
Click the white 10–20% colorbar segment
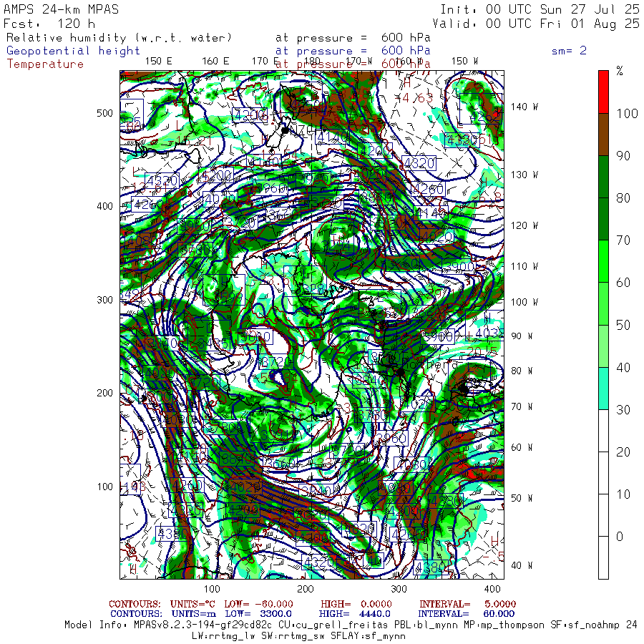click(x=603, y=473)
